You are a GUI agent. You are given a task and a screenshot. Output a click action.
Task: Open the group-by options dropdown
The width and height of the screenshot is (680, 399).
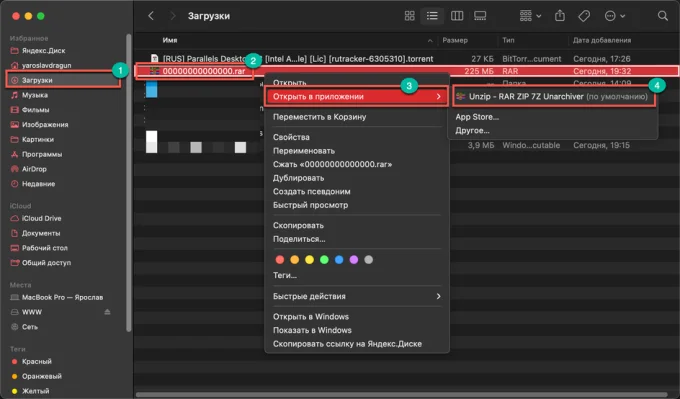(x=530, y=16)
